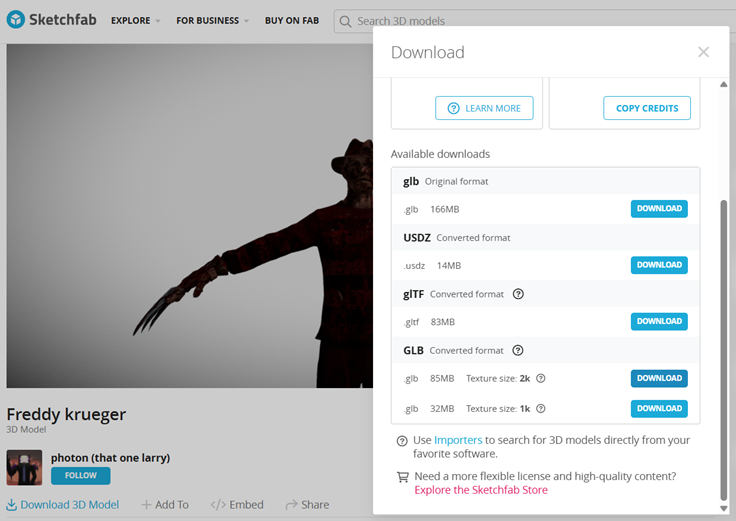Click the dialog scrollbar up arrow

723,84
